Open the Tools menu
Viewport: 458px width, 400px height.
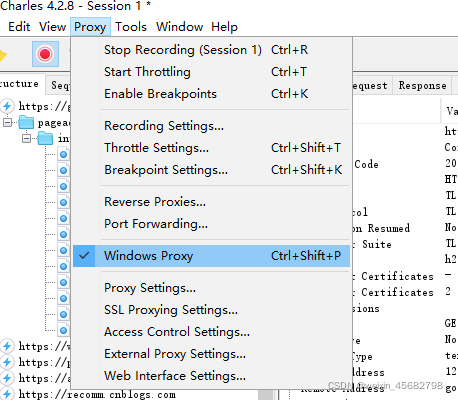point(131,27)
